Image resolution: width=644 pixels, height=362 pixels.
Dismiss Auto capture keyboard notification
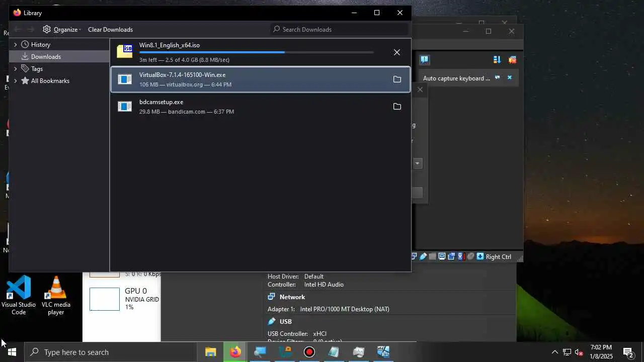pyautogui.click(x=509, y=78)
